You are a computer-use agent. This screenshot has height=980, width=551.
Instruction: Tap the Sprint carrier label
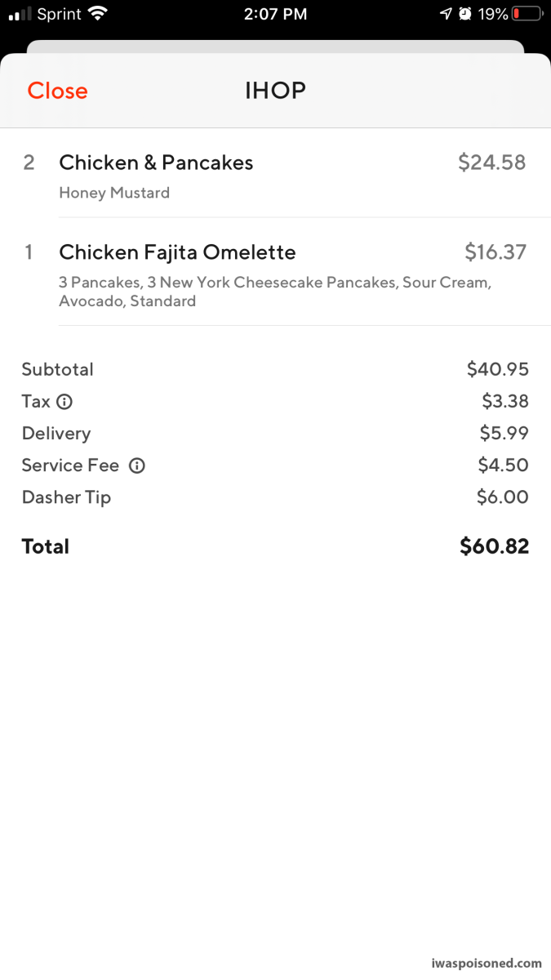60,14
